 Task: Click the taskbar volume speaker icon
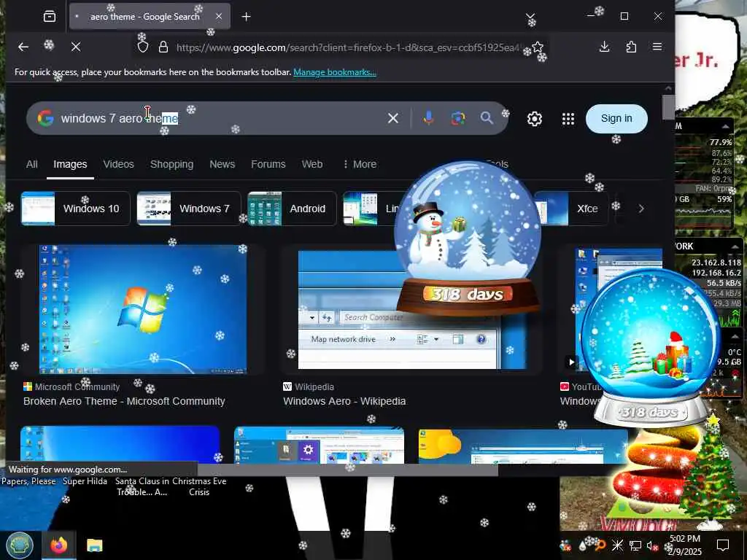(x=652, y=545)
